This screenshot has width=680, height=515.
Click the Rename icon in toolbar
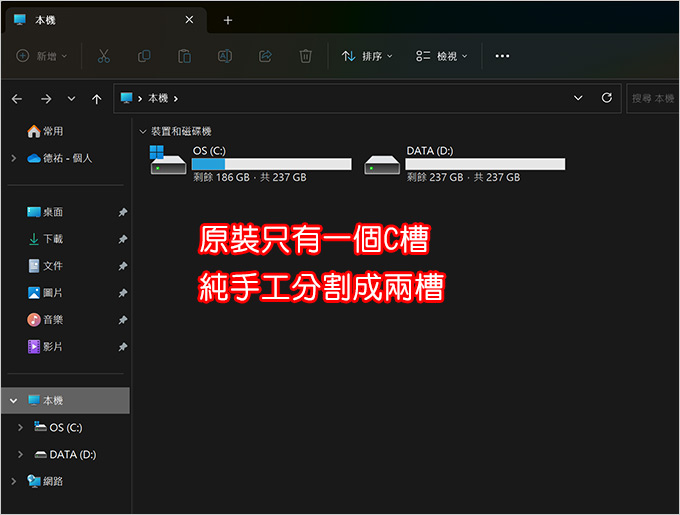pyautogui.click(x=225, y=56)
